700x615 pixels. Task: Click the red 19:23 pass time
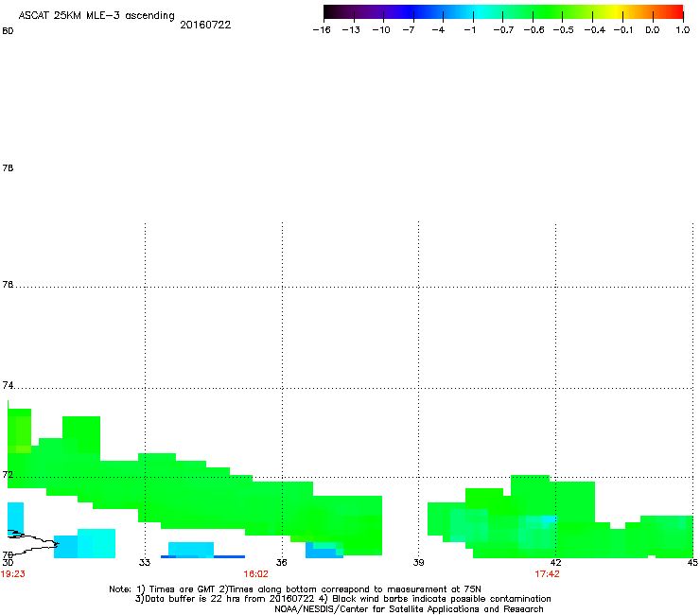pos(13,574)
